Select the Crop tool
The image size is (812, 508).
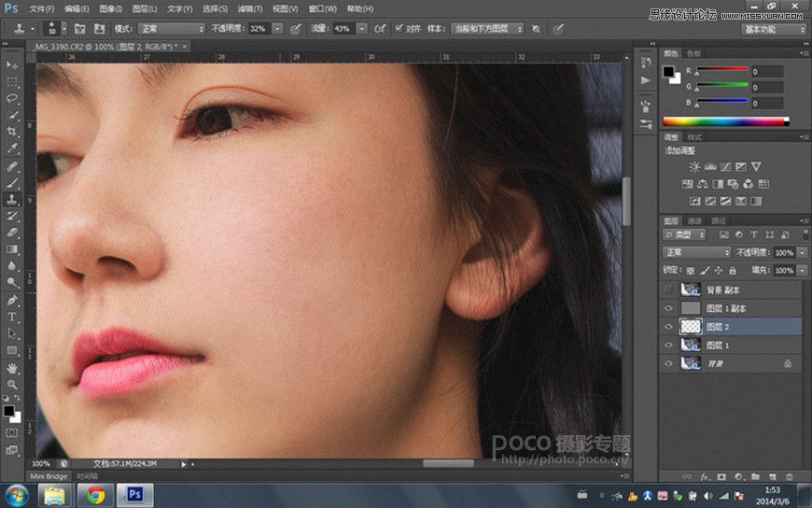tap(13, 132)
